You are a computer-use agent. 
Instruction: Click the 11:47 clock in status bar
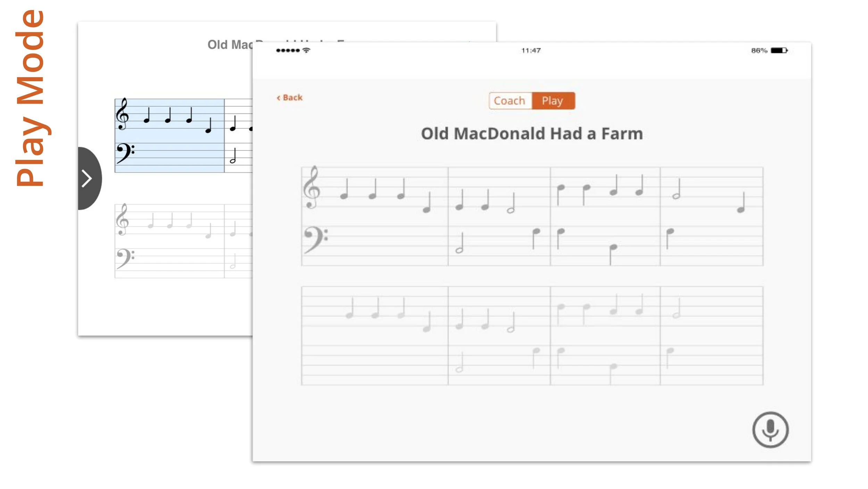531,50
